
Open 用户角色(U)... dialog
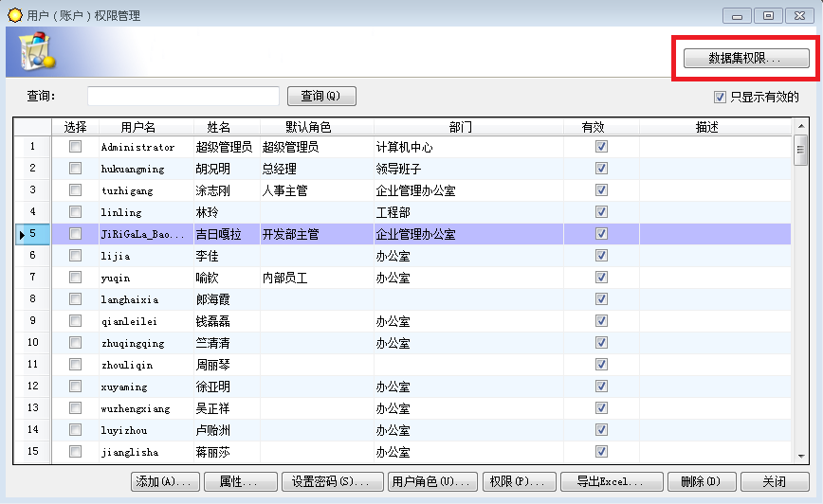click(x=432, y=481)
